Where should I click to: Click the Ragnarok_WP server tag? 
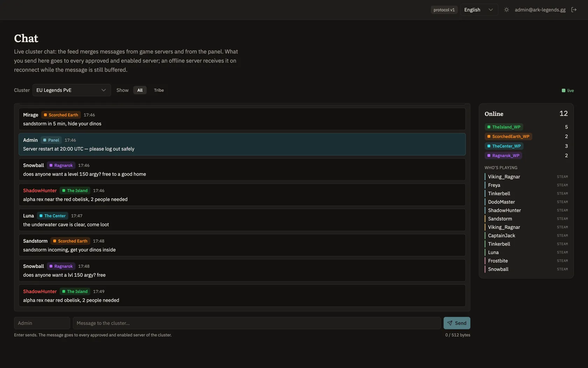pyautogui.click(x=503, y=156)
